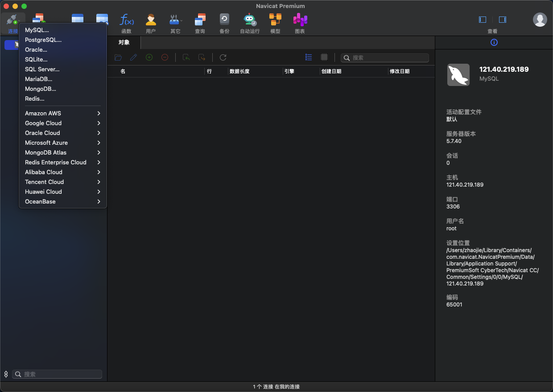Click status bar text 1 个 连接 在我的连接
This screenshot has height=392, width=553.
pos(276,387)
